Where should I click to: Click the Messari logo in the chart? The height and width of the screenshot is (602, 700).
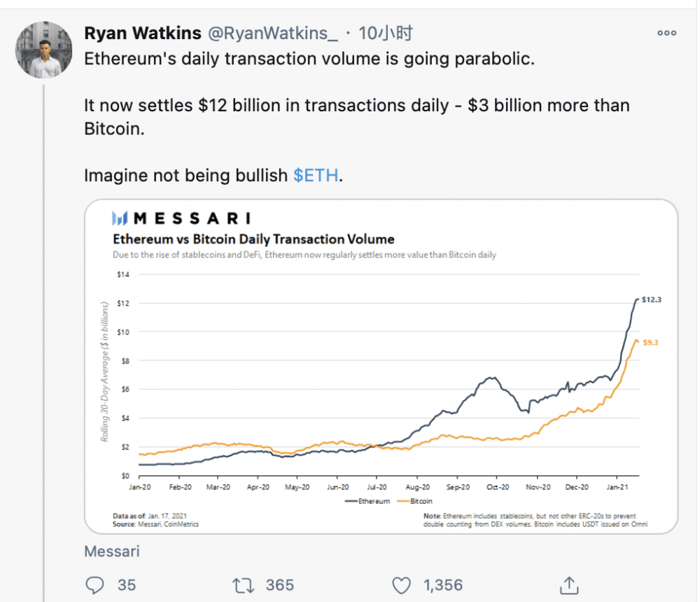click(x=182, y=218)
